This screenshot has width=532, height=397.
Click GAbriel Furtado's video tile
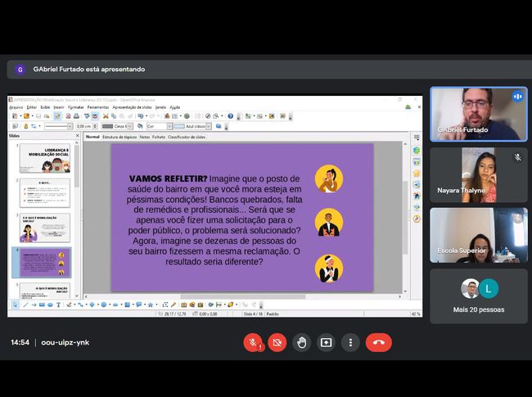(x=478, y=114)
